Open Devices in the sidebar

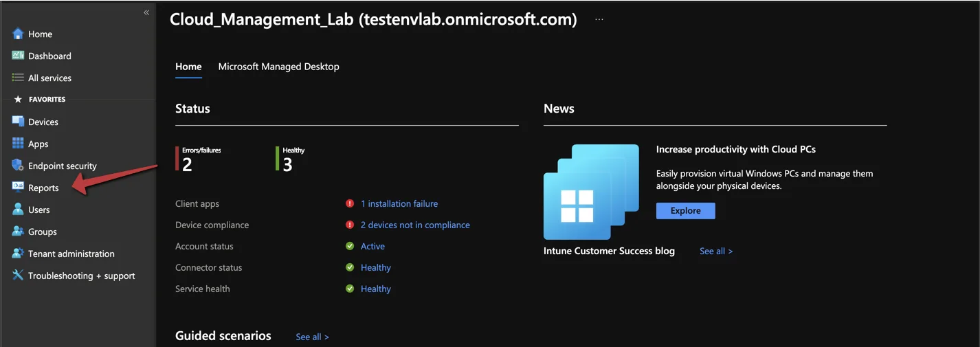point(43,122)
